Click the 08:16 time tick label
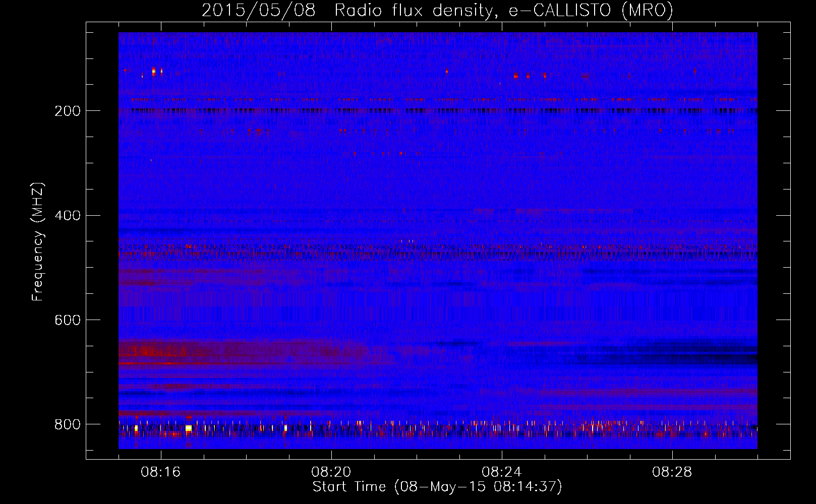The height and width of the screenshot is (504, 816). 161,472
